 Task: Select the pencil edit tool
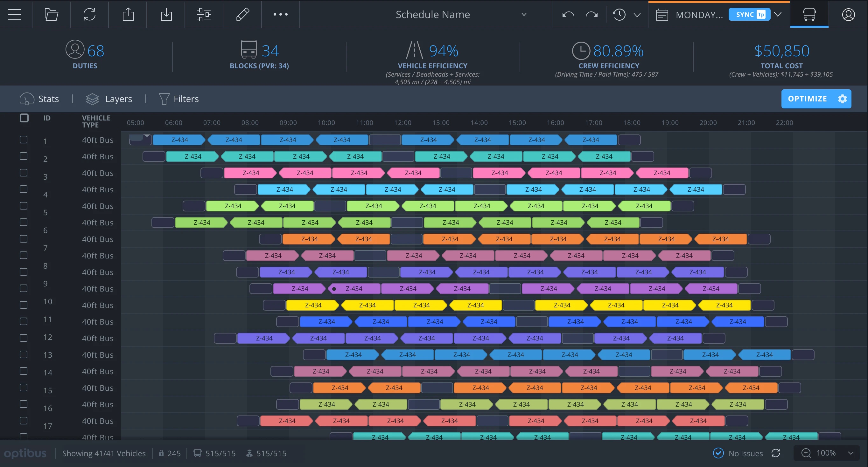242,15
